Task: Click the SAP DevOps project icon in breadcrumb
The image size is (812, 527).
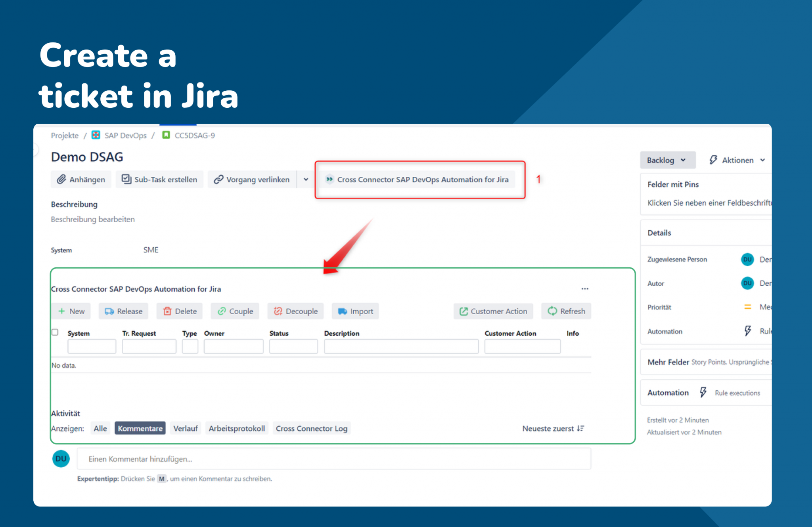Action: pyautogui.click(x=96, y=135)
